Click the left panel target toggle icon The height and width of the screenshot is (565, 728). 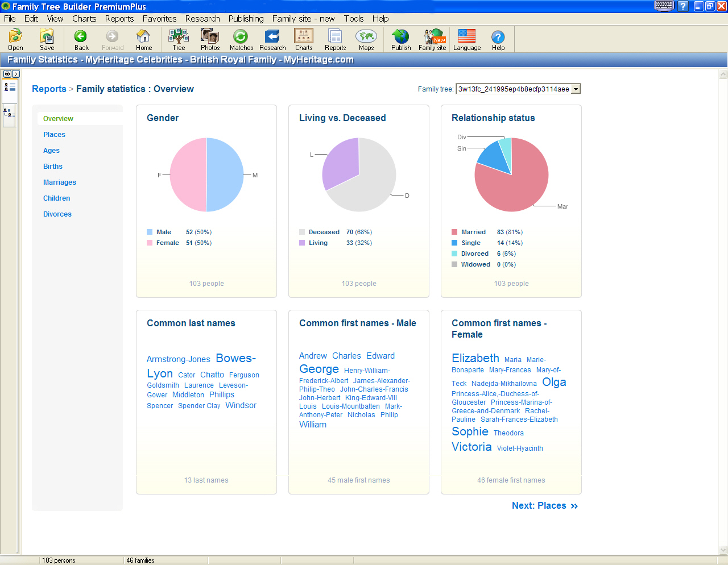click(7, 74)
